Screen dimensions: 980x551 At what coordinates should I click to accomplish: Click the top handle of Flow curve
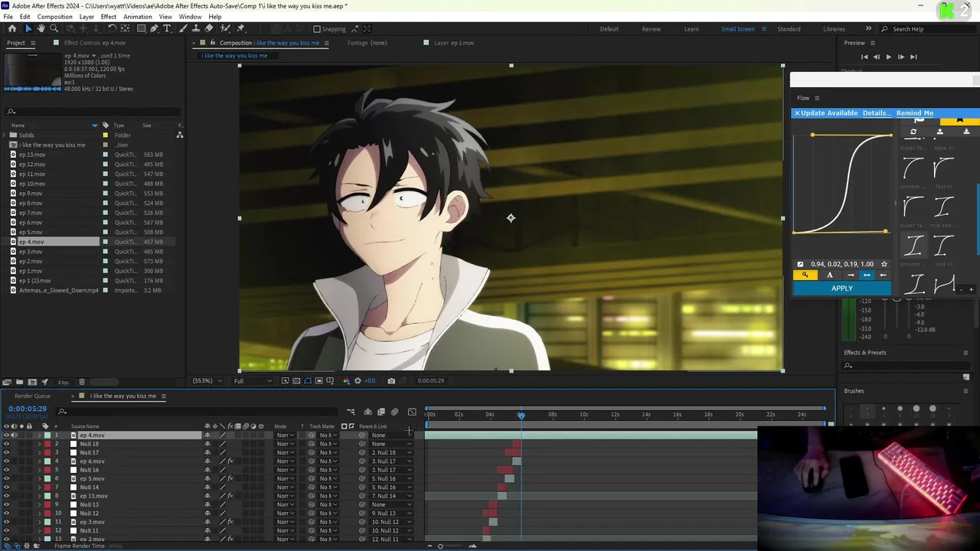[812, 135]
